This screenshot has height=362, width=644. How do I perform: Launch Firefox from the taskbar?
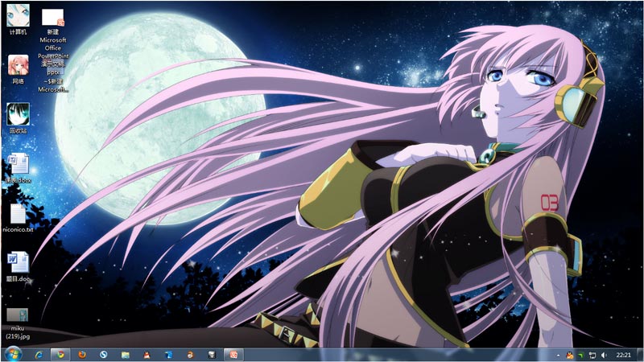pyautogui.click(x=82, y=355)
